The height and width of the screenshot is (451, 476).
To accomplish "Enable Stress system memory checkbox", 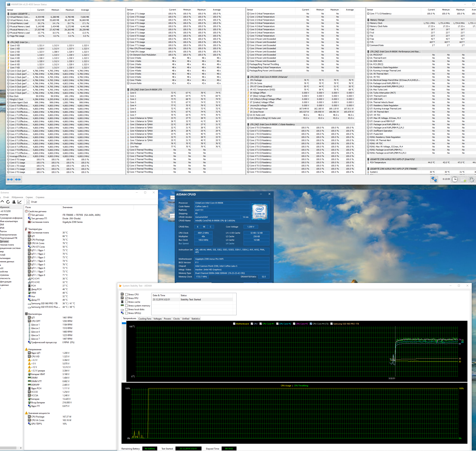I will [x=127, y=306].
